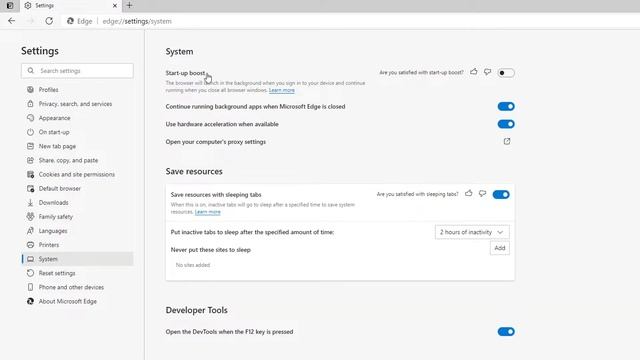Click the browser back arrow
Image resolution: width=640 pixels, height=360 pixels.
(11, 21)
